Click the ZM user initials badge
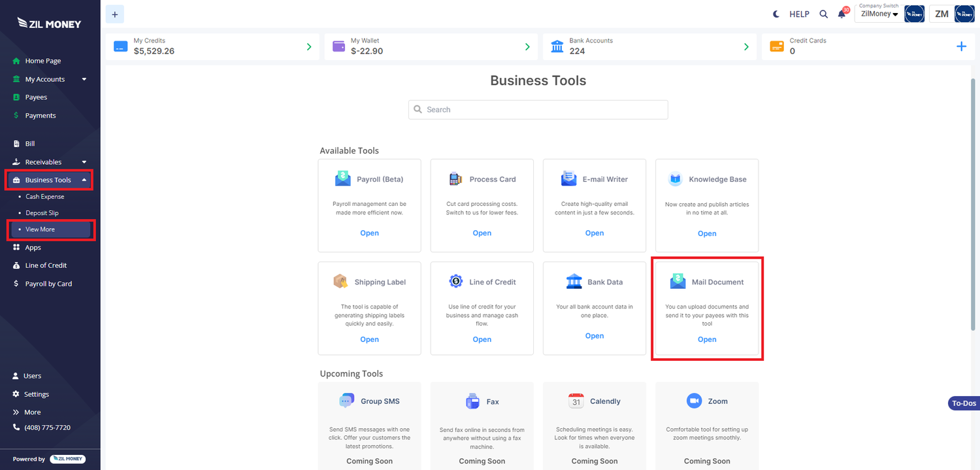 [941, 14]
